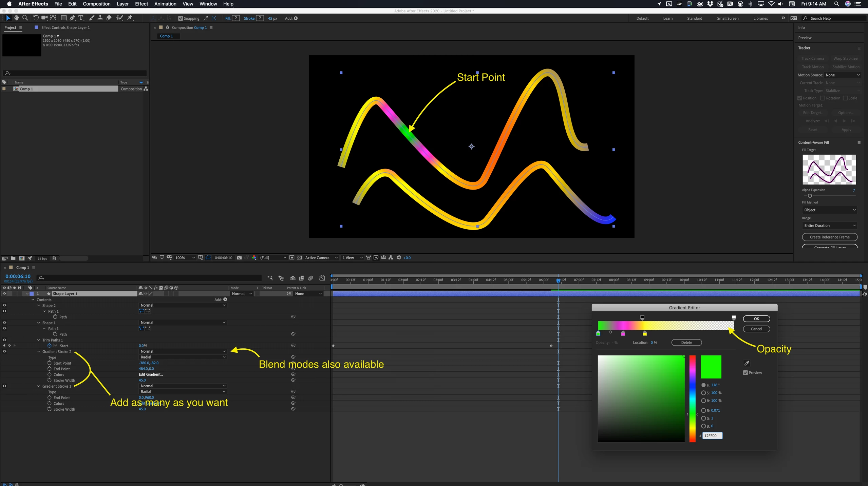The image size is (868, 486).
Task: Take snapshot with camera icon
Action: point(239,258)
